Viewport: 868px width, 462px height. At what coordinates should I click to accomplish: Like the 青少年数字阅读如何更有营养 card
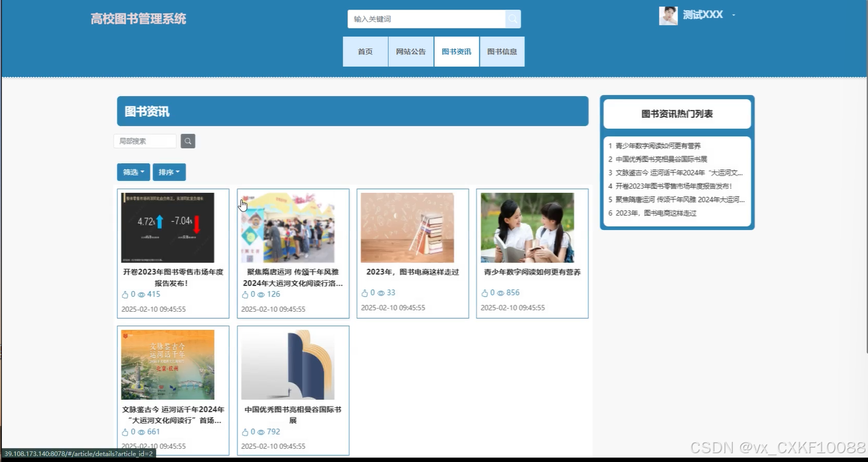484,293
